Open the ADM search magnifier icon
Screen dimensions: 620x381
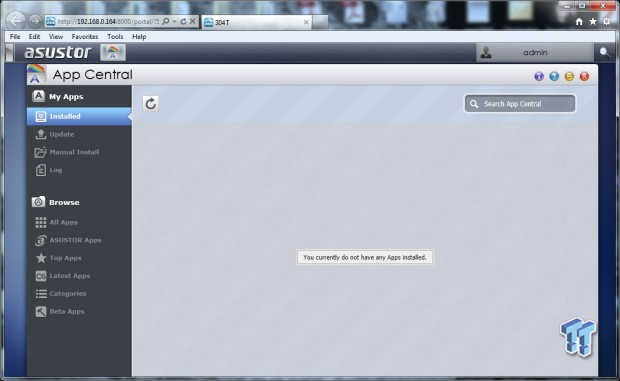click(x=605, y=53)
